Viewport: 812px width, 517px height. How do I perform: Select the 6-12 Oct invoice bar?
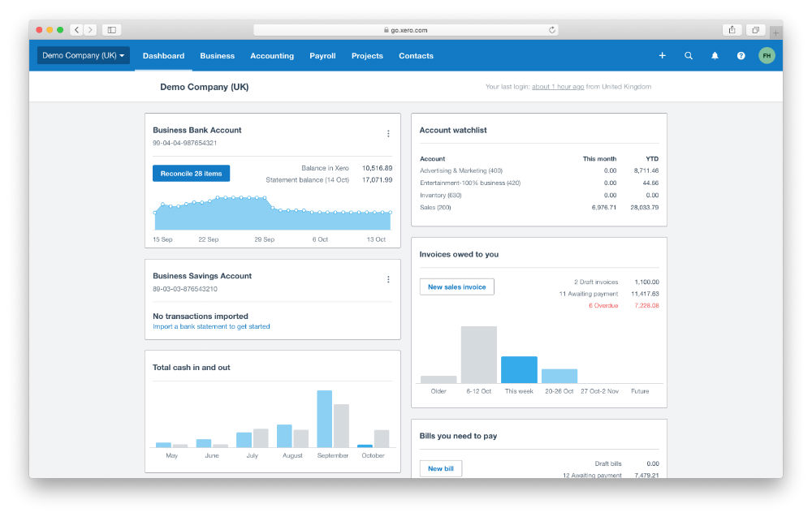click(x=479, y=355)
